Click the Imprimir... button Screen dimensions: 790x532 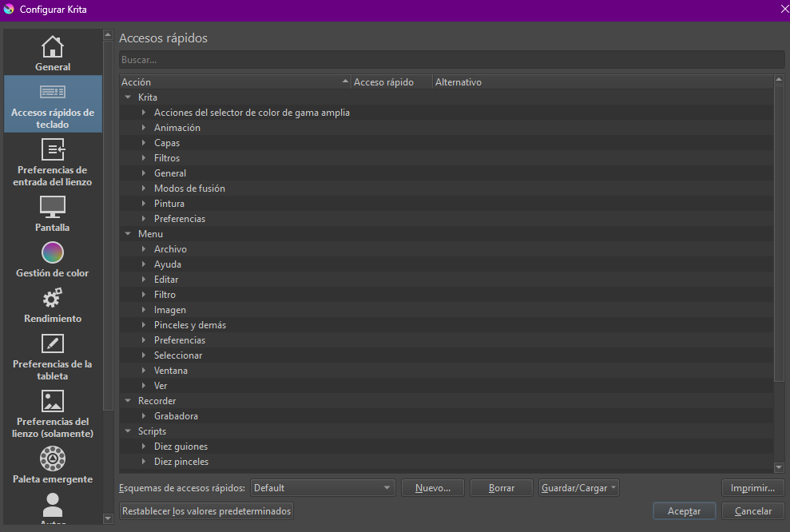coord(752,487)
